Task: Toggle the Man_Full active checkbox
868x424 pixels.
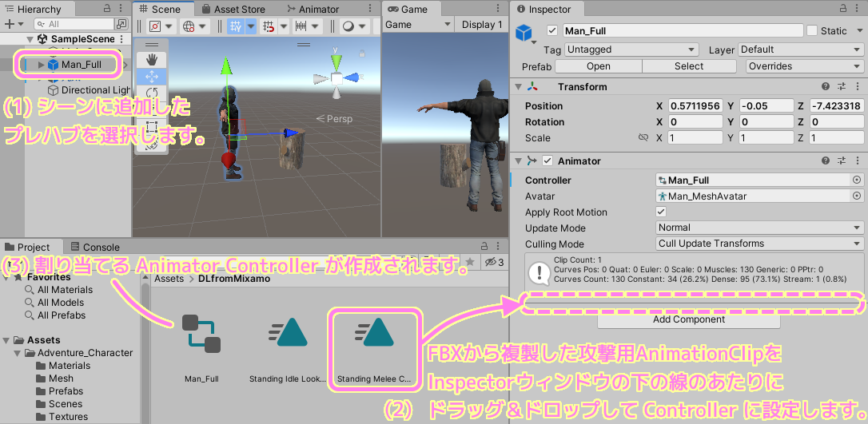Action: pyautogui.click(x=551, y=31)
